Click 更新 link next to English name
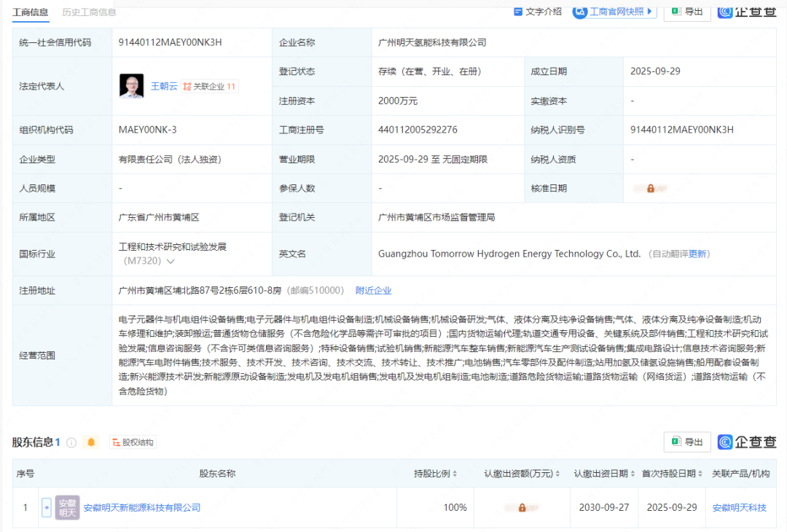Image resolution: width=787 pixels, height=532 pixels. tap(697, 254)
